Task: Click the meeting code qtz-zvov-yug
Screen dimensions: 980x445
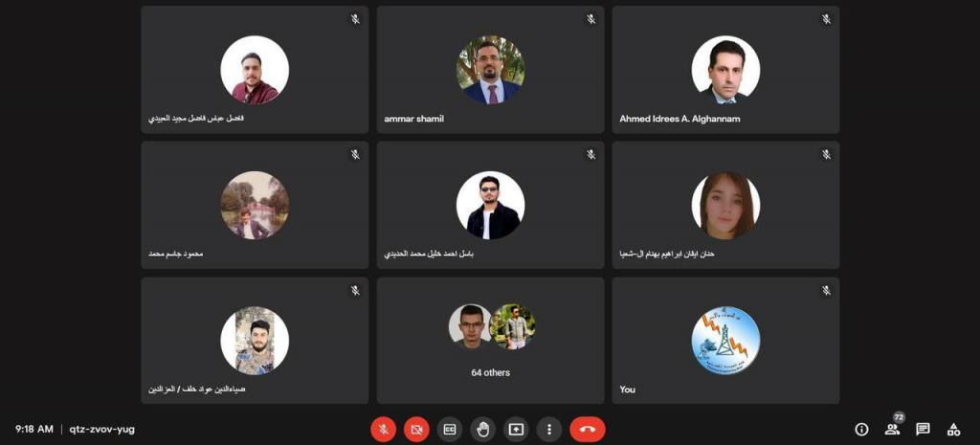Action: [x=101, y=430]
